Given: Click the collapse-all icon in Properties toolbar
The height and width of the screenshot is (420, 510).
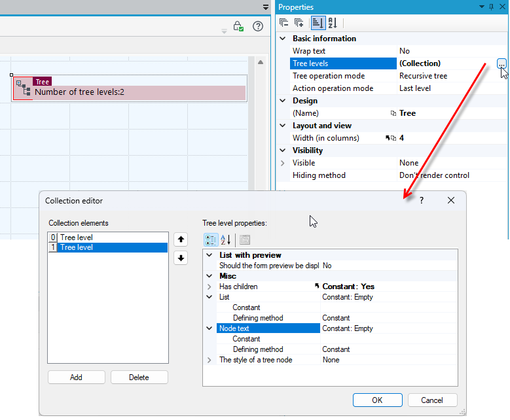Looking at the screenshot, I should pyautogui.click(x=284, y=23).
